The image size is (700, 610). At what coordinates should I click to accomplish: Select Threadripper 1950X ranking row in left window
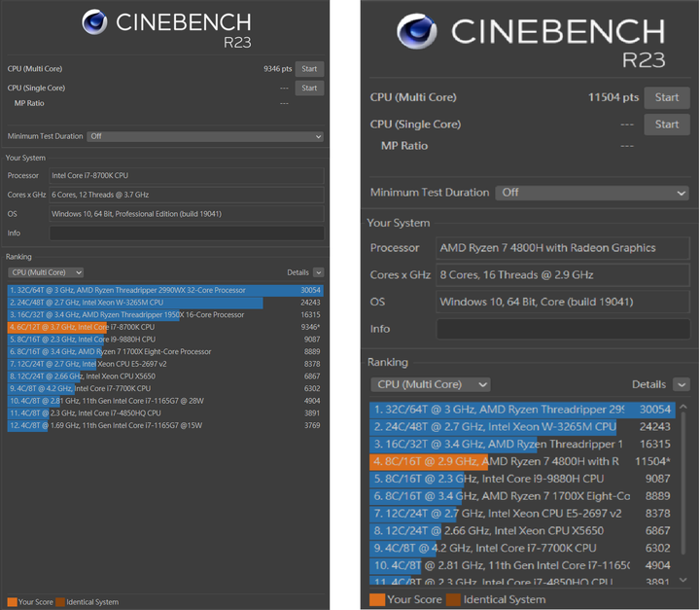point(165,314)
